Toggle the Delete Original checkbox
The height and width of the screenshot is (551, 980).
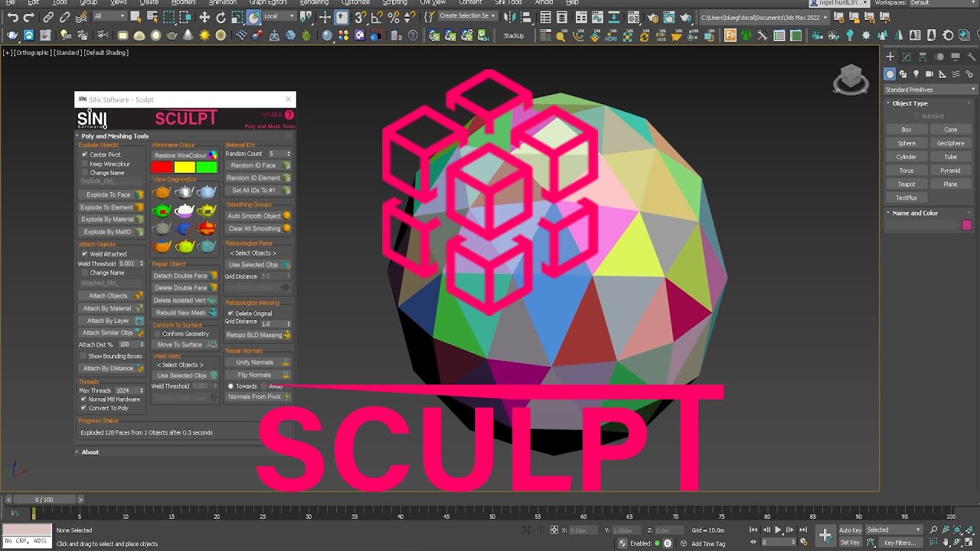tap(230, 314)
